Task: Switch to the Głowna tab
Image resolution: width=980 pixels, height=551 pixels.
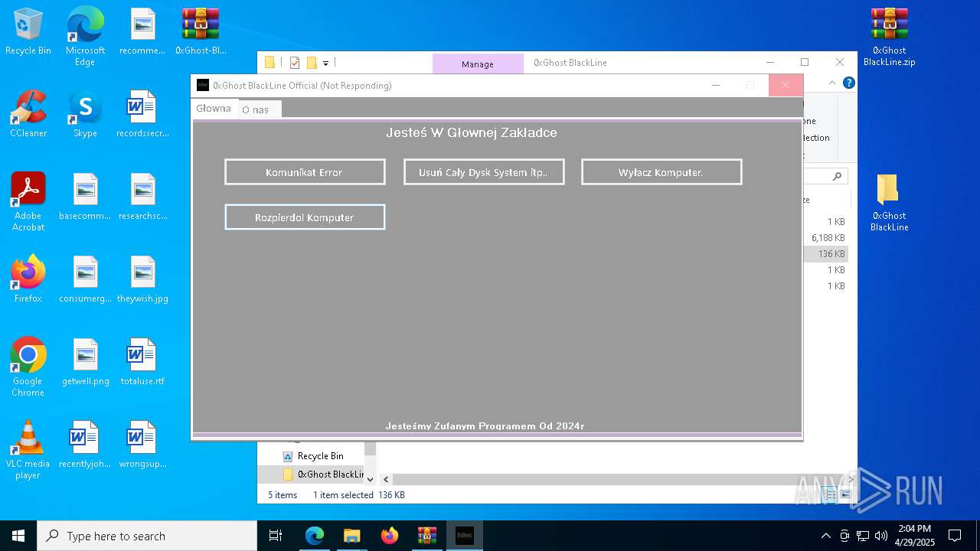Action: 214,109
